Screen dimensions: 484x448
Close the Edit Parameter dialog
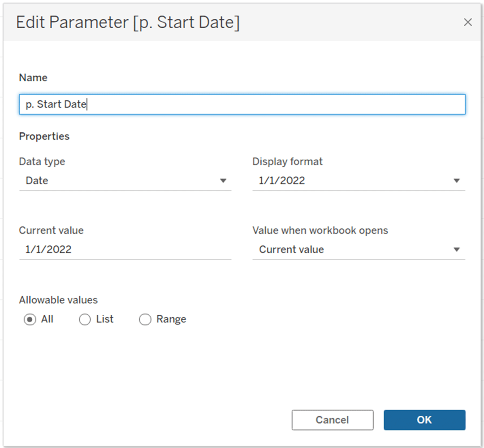[x=468, y=22]
